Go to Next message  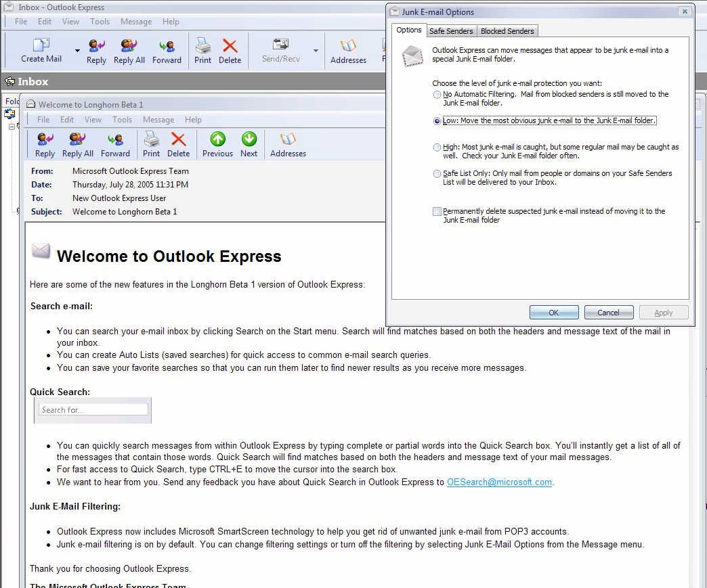pos(249,145)
